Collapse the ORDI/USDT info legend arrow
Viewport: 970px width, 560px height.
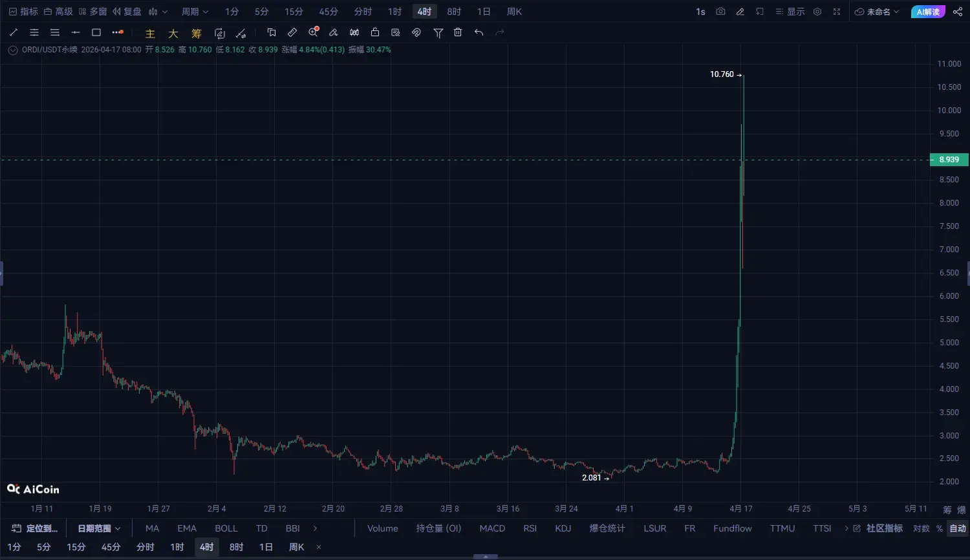[x=13, y=50]
